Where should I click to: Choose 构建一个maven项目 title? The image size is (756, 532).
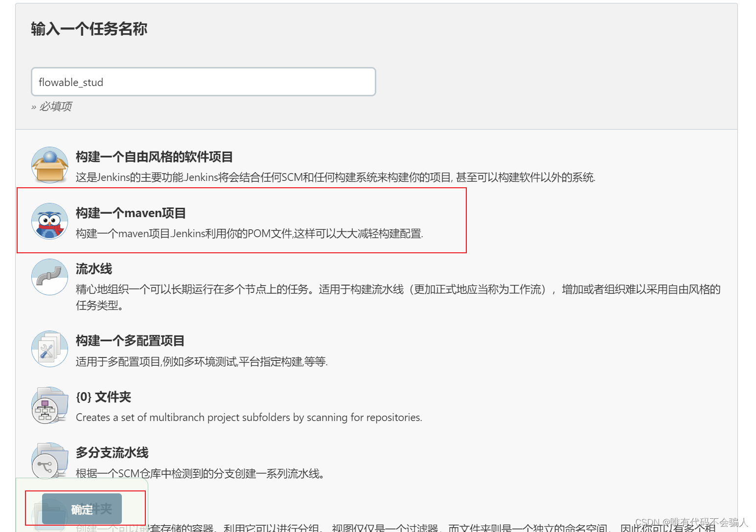(131, 213)
